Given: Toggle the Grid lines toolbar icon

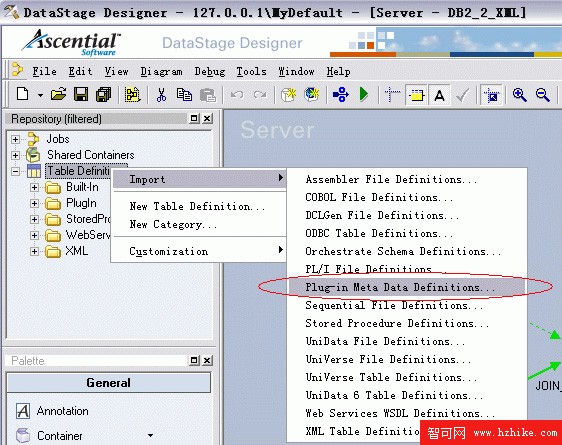Looking at the screenshot, I should point(392,95).
